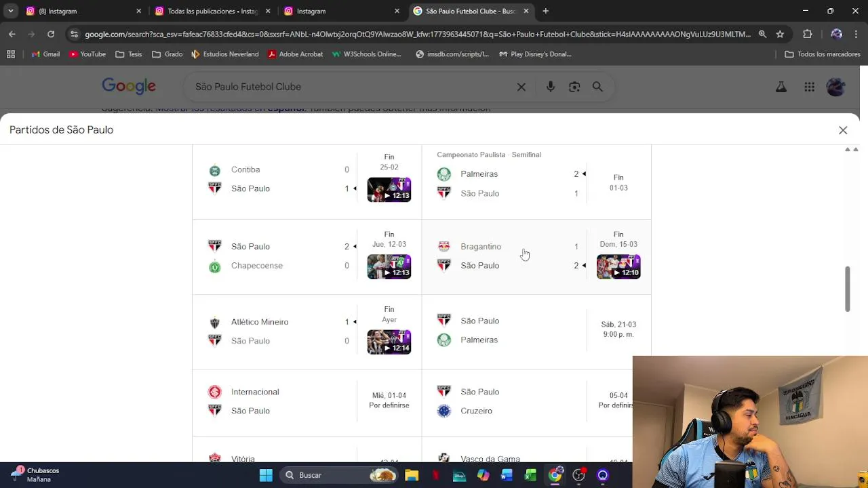The image size is (868, 488).
Task: Open the Google apps grid
Action: [809, 87]
